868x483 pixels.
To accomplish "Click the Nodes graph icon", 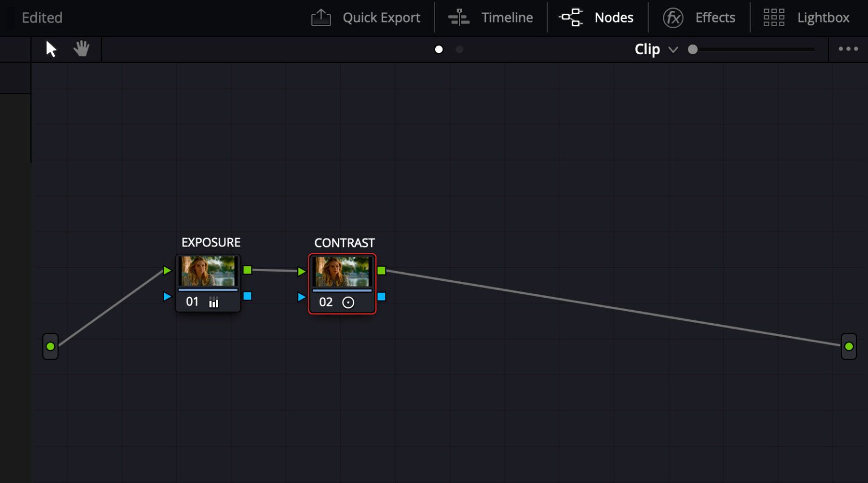I will [571, 17].
